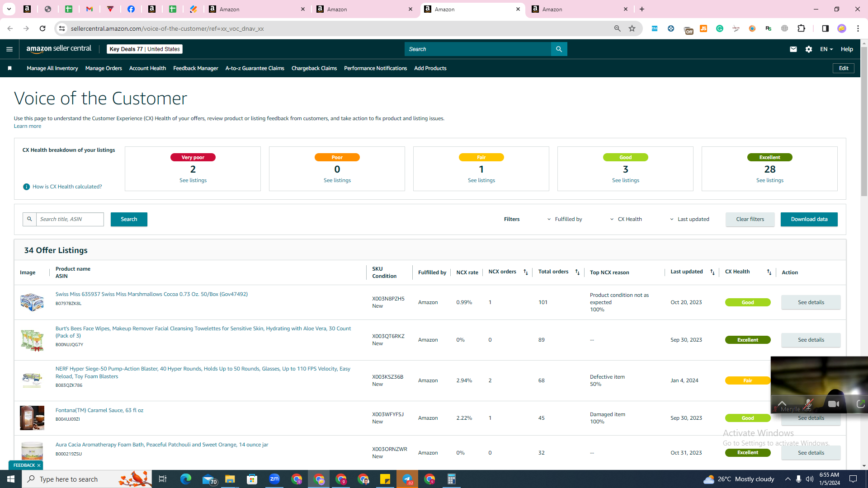Open A-to-z Guarantee Claims
The image size is (868, 488).
click(x=255, y=68)
